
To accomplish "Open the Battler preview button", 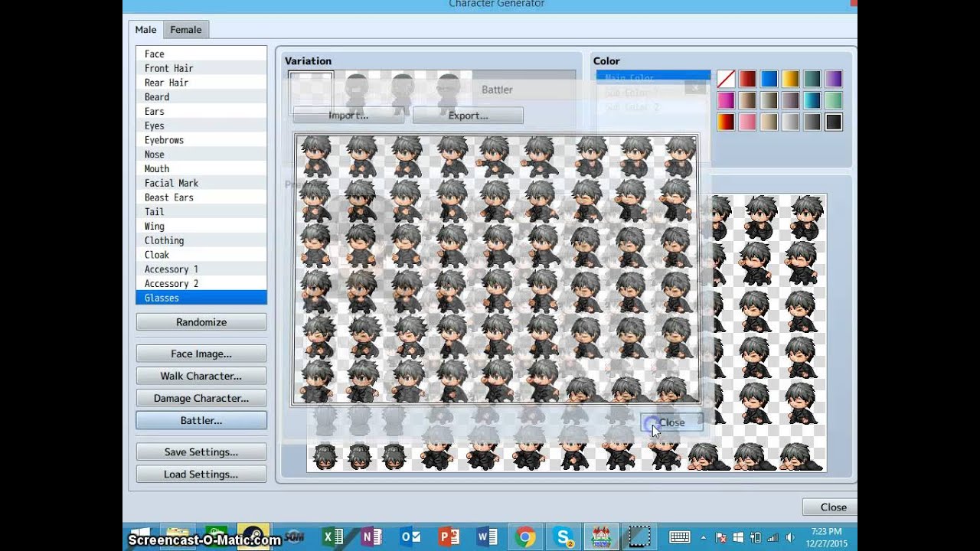I will coord(201,420).
